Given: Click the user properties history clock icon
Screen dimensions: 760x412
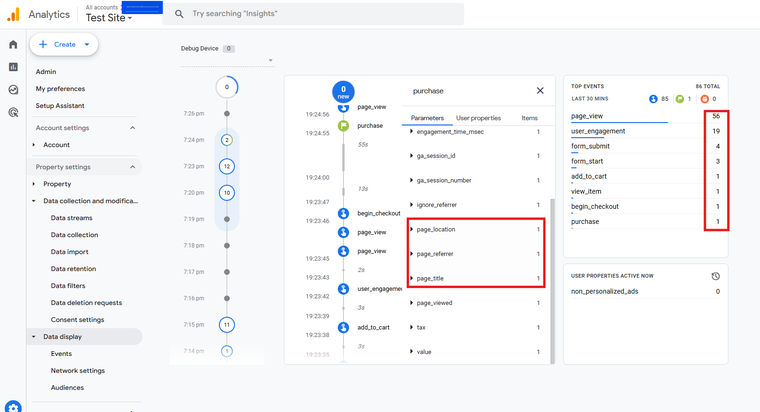Looking at the screenshot, I should [x=715, y=276].
